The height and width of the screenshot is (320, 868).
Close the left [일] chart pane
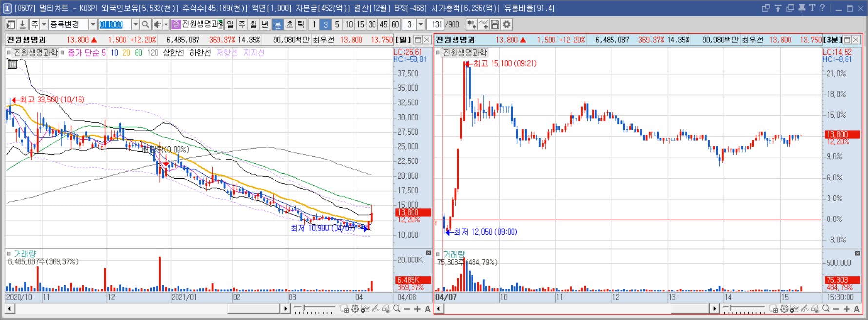point(427,40)
